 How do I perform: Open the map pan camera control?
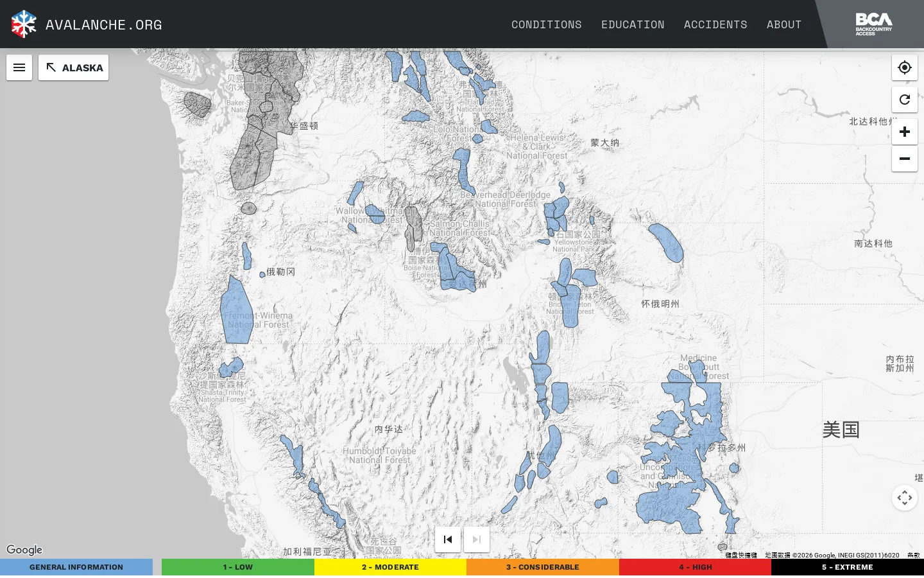(x=905, y=498)
